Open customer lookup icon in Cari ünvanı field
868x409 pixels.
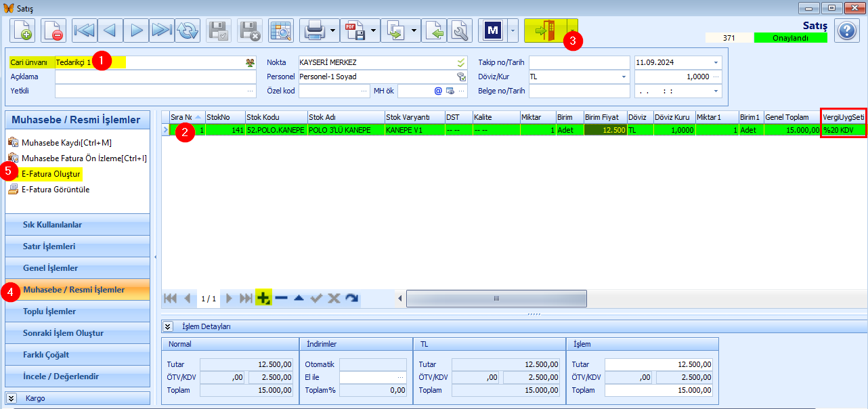(x=251, y=62)
